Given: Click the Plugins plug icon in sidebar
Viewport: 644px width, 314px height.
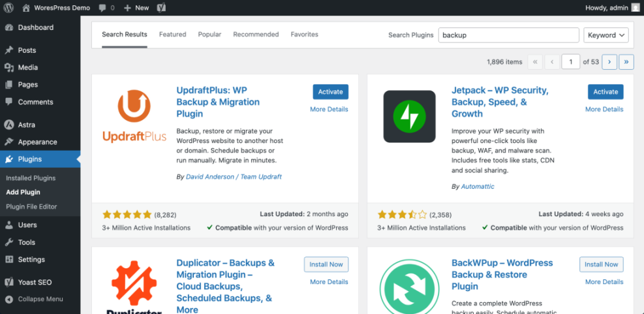Looking at the screenshot, I should click(9, 159).
